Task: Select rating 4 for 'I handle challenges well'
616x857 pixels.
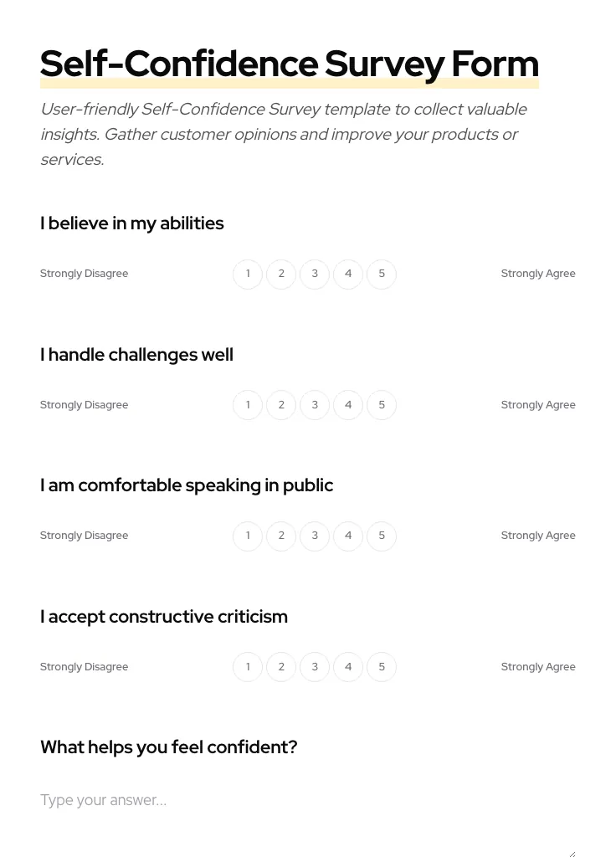Action: pyautogui.click(x=348, y=405)
